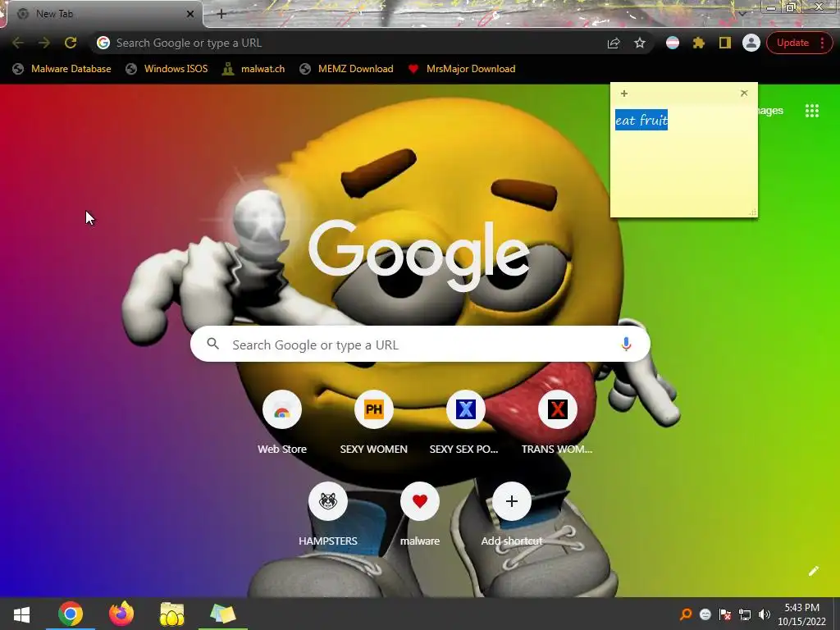Open the MrsMajor Download bookmark
840x630 pixels.
[x=461, y=69]
